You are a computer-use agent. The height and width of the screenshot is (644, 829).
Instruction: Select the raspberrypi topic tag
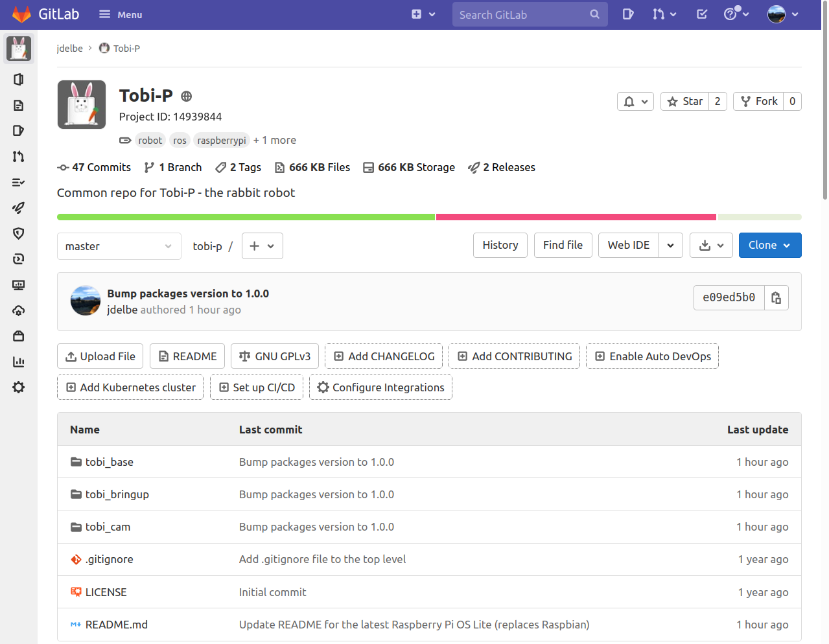[x=222, y=141]
